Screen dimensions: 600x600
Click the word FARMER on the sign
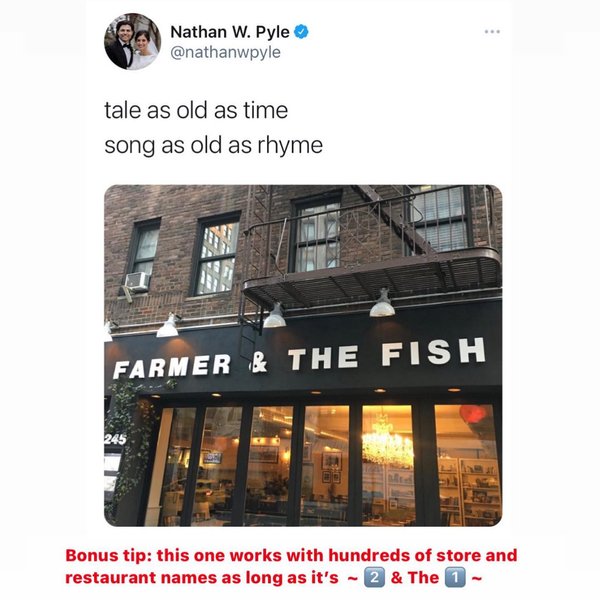pyautogui.click(x=172, y=366)
